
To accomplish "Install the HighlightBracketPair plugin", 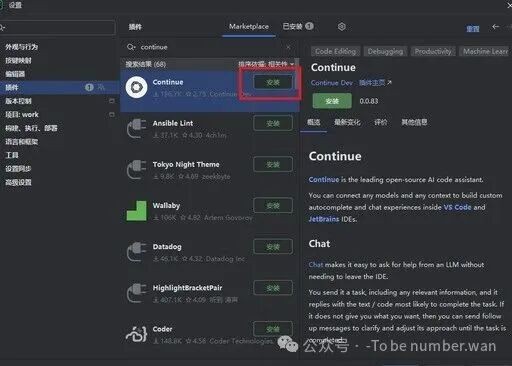I will point(273,288).
